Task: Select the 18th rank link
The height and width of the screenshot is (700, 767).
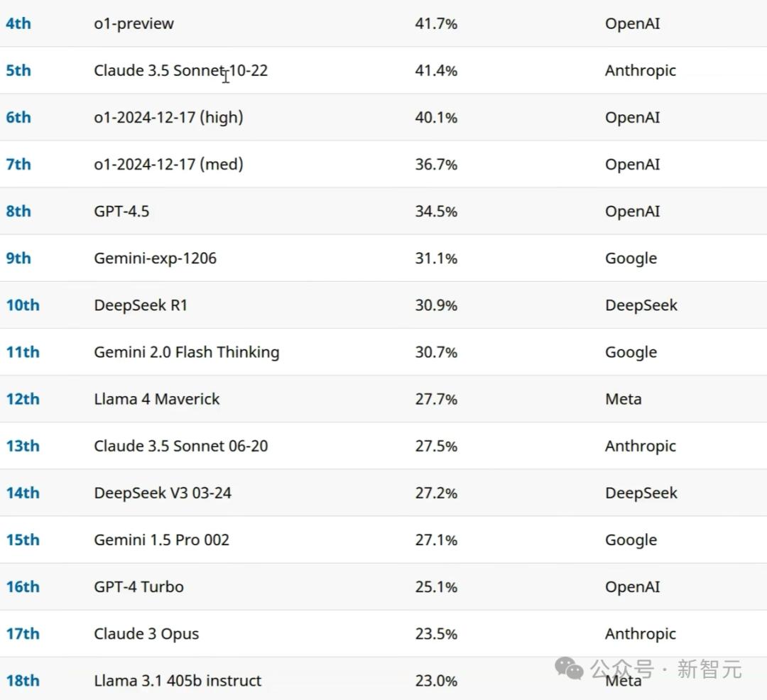Action: 23,680
